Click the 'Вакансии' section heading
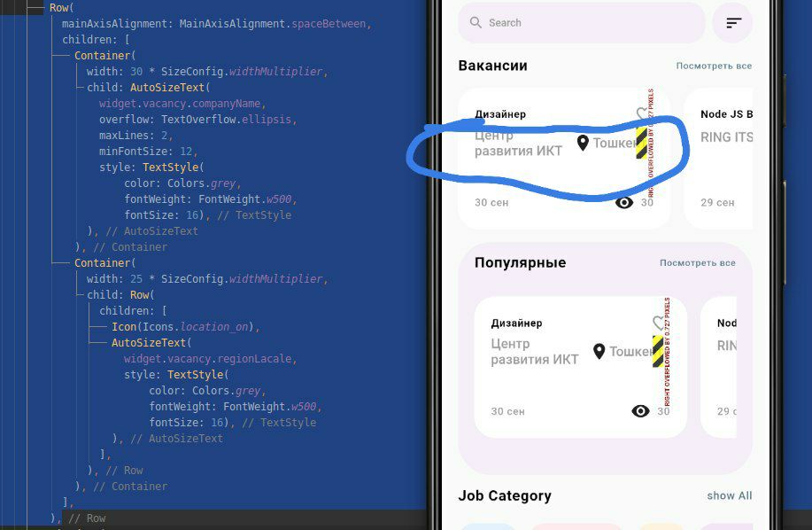This screenshot has width=812, height=530. click(x=492, y=66)
